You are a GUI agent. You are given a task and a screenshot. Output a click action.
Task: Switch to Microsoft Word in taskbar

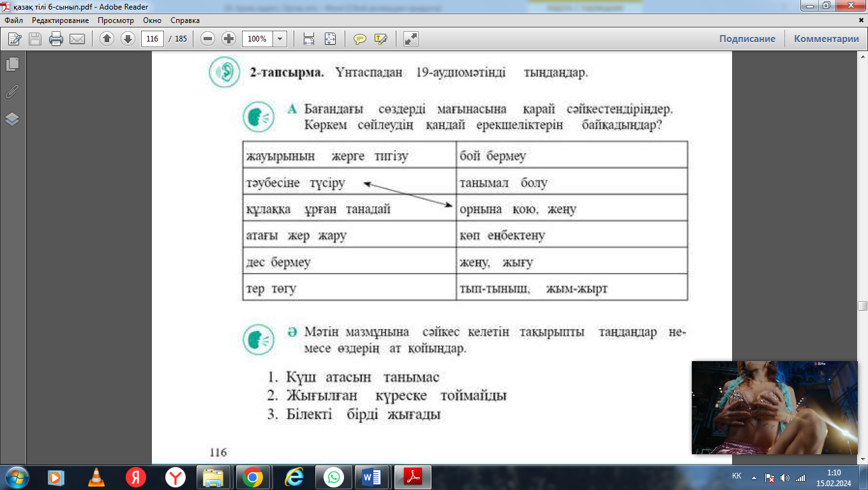pyautogui.click(x=372, y=477)
